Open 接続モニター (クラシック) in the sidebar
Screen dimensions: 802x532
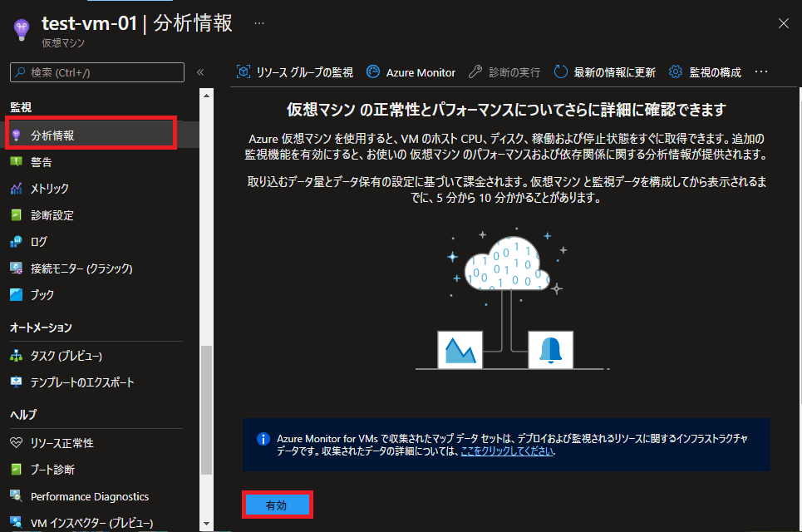tap(81, 268)
